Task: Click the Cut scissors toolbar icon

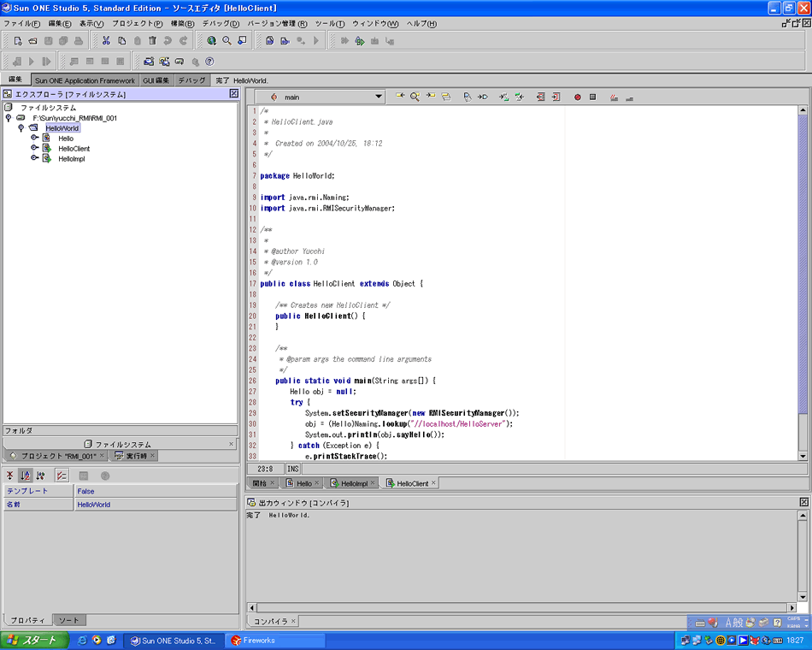Action: coord(106,40)
